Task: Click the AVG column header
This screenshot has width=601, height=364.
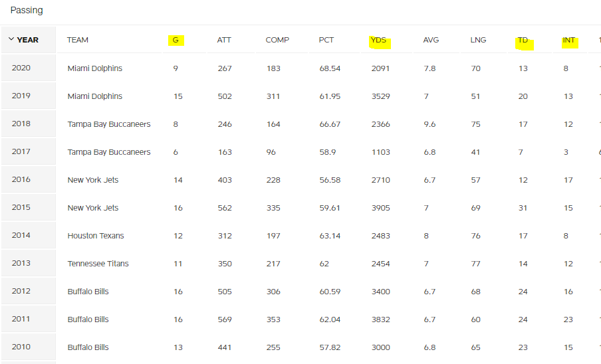Action: [x=431, y=40]
